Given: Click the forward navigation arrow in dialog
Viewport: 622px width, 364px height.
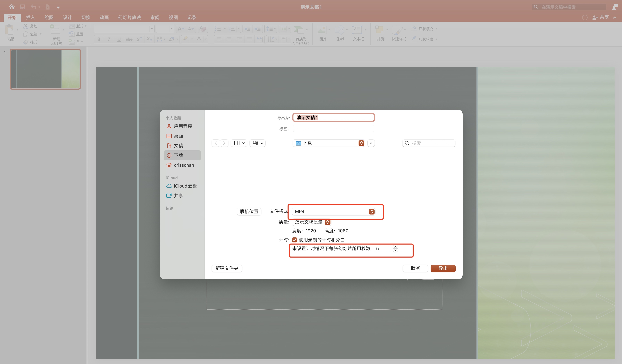Looking at the screenshot, I should click(224, 143).
